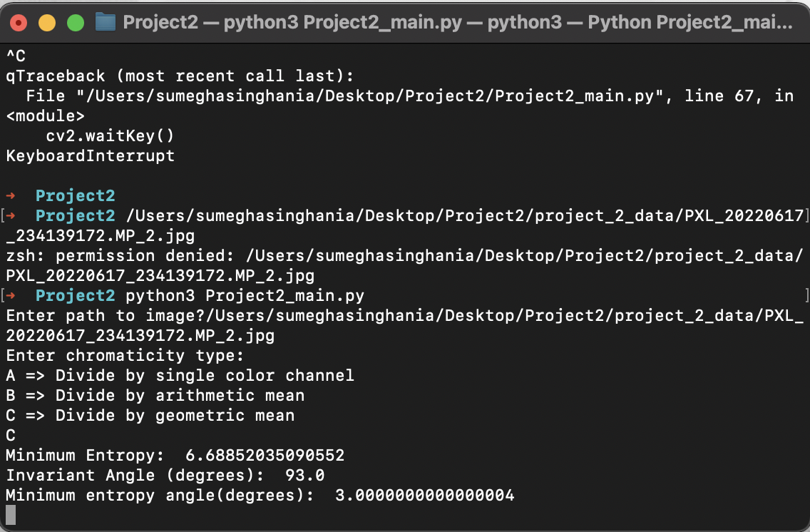The height and width of the screenshot is (532, 810).
Task: Click 'Traceback (most recent call last)' line
Action: pyautogui.click(x=184, y=76)
